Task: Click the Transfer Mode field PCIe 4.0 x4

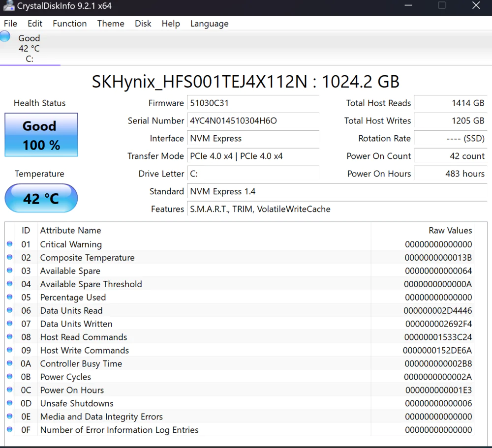Action: pos(253,156)
